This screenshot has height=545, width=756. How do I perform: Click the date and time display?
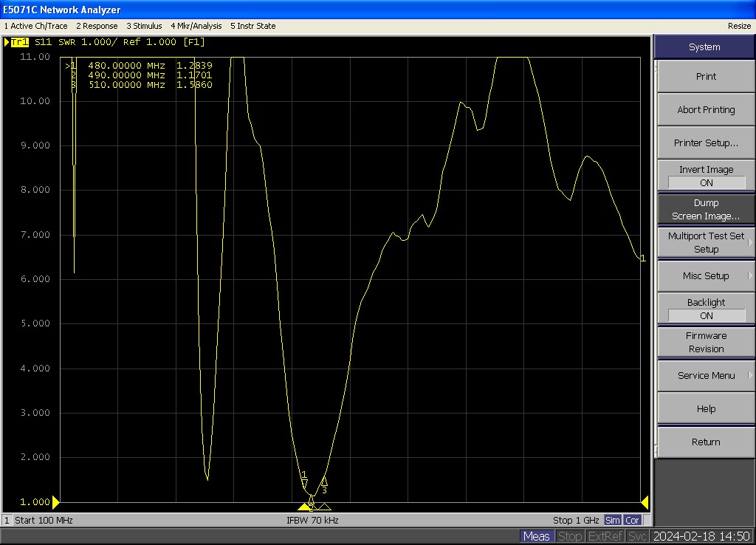tap(701, 536)
